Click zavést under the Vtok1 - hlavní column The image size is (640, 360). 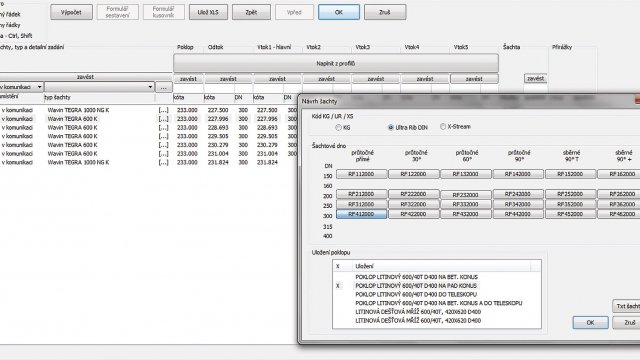coord(278,79)
